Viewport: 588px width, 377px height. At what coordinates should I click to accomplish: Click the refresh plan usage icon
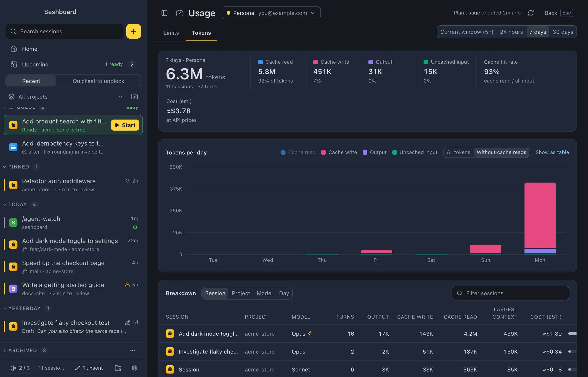point(531,13)
